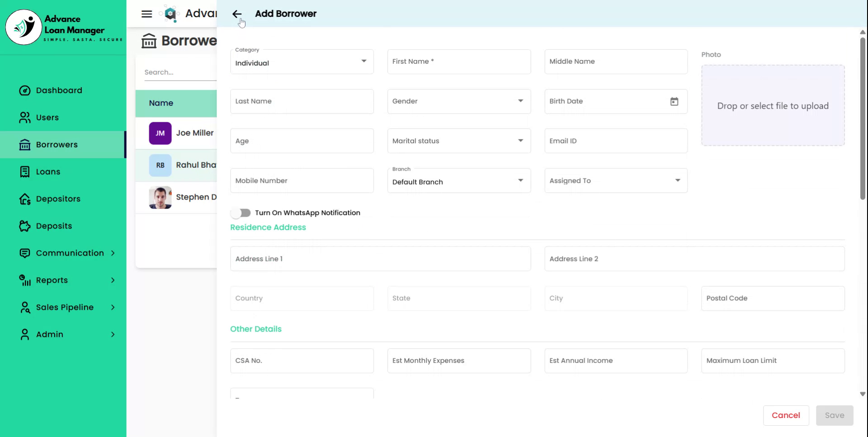The width and height of the screenshot is (868, 437).
Task: Open the Marital status dropdown
Action: tap(520, 141)
